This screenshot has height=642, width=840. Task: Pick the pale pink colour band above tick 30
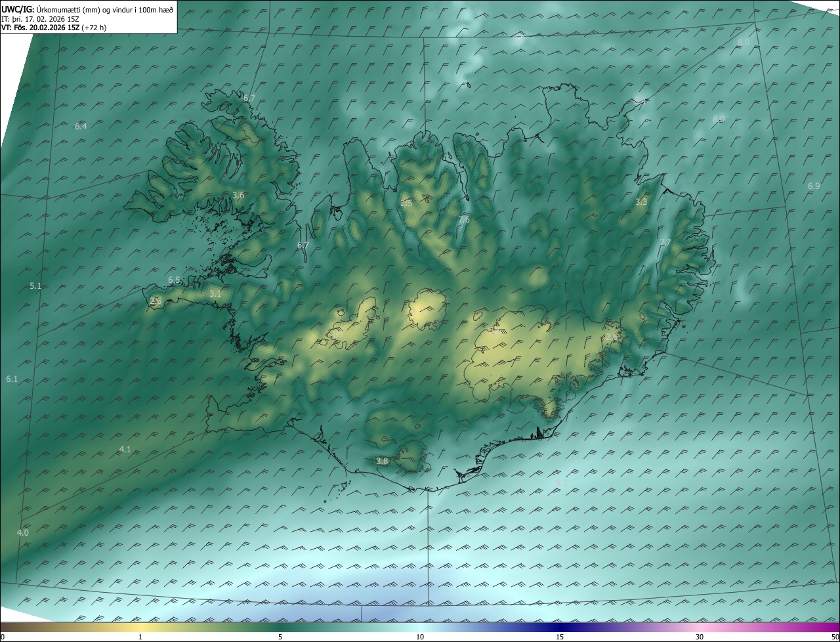click(x=700, y=627)
